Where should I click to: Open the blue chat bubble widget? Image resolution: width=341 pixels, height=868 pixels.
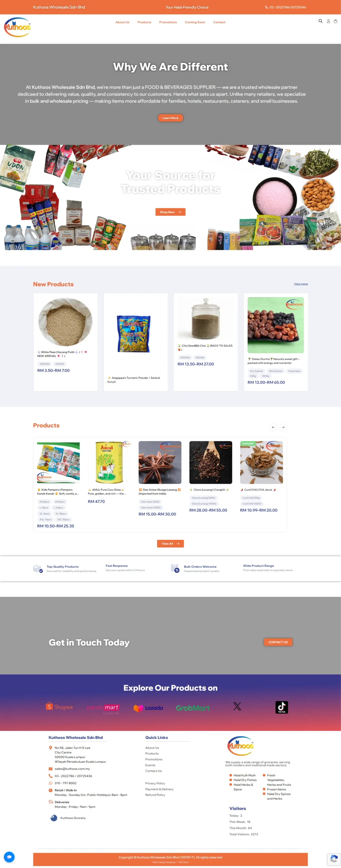pos(9,857)
